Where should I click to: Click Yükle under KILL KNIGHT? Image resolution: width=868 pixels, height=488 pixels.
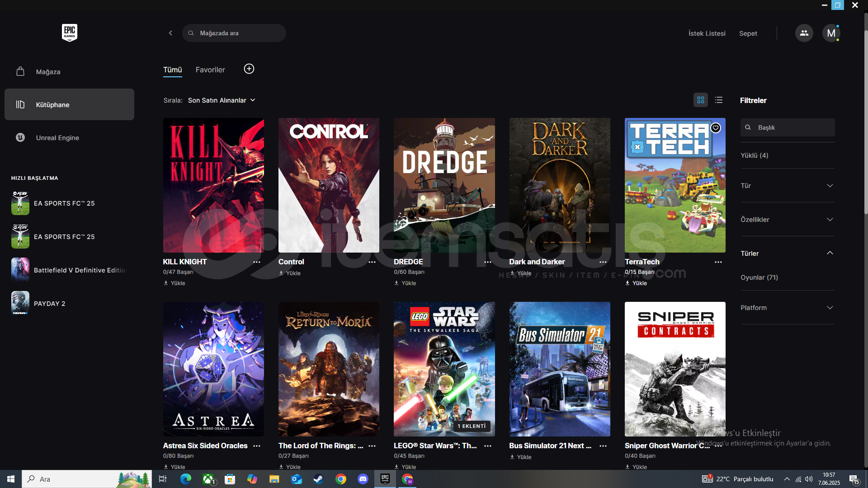(x=175, y=283)
